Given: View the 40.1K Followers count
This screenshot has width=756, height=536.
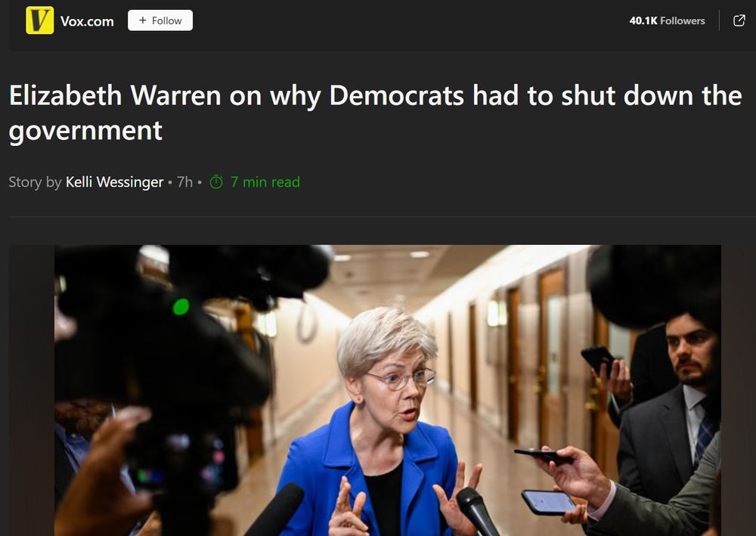Looking at the screenshot, I should [667, 20].
